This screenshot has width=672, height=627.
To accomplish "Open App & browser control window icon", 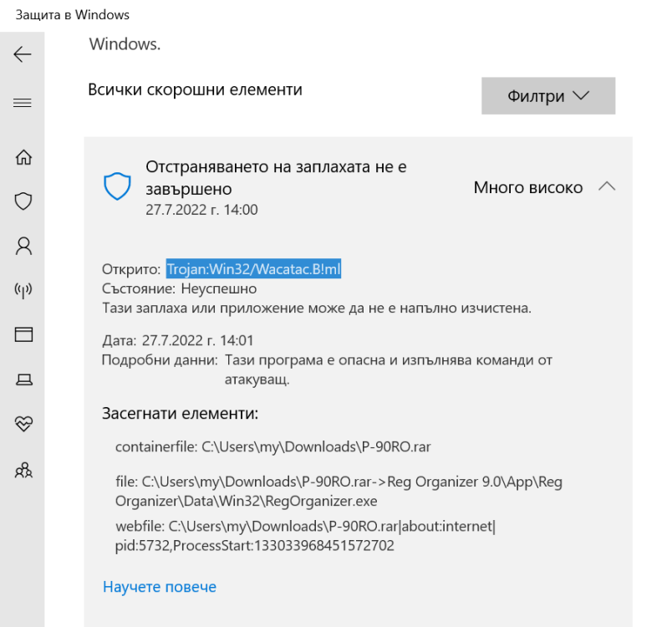I will [23, 334].
